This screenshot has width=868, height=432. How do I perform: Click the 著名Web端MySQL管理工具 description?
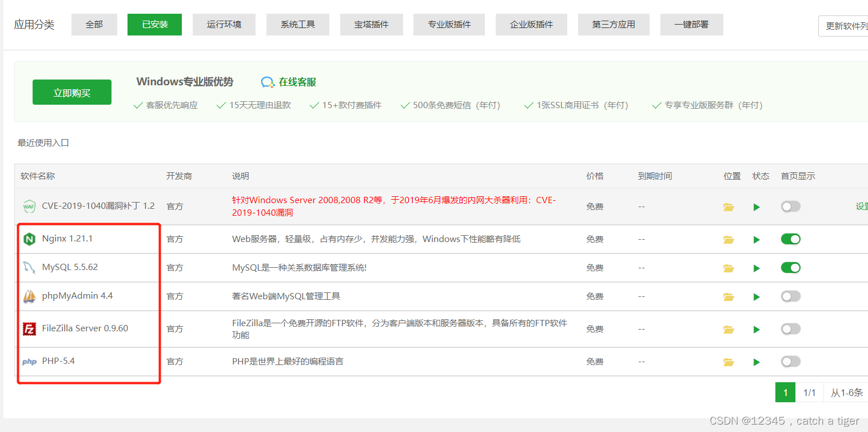click(x=286, y=296)
